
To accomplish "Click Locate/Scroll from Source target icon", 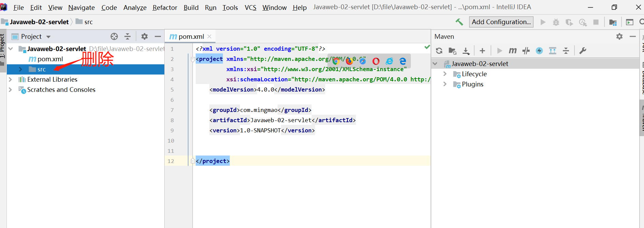I will click(x=114, y=36).
